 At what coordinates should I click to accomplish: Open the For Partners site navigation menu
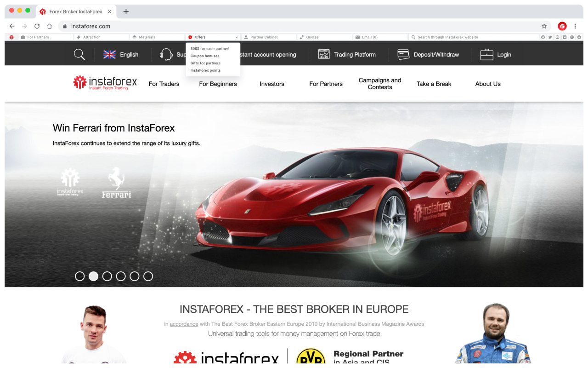tap(326, 84)
